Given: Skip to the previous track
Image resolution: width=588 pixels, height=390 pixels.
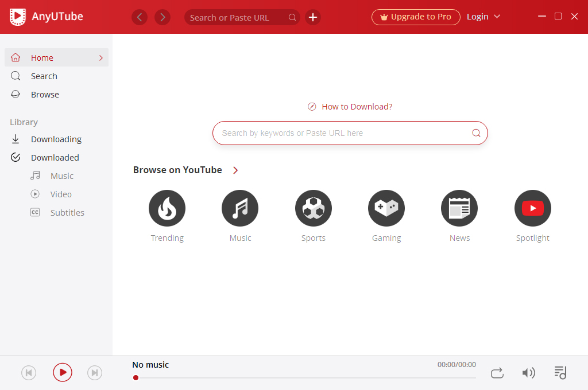Looking at the screenshot, I should coord(29,373).
